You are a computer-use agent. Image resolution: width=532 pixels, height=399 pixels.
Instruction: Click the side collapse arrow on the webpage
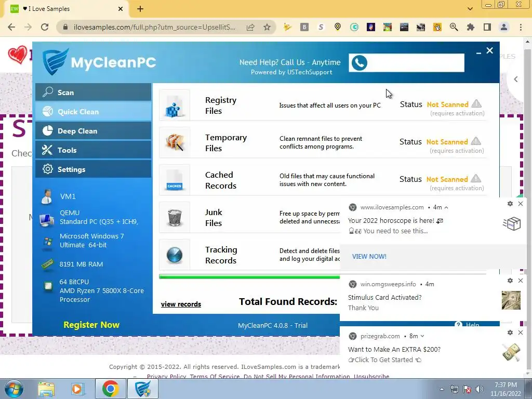tap(516, 79)
